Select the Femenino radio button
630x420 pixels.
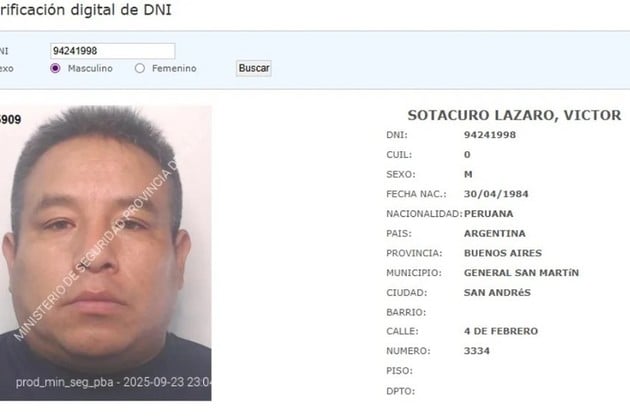point(140,68)
